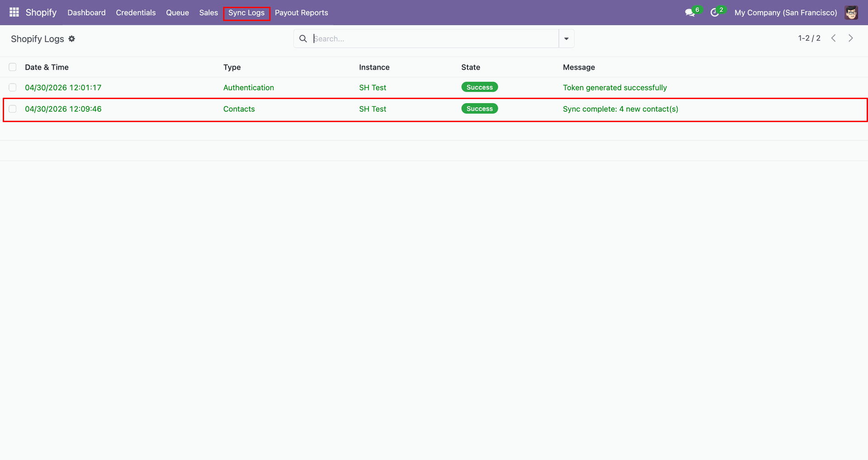Click SH Test in Contacts row
Image resolution: width=868 pixels, height=460 pixels.
[x=373, y=109]
